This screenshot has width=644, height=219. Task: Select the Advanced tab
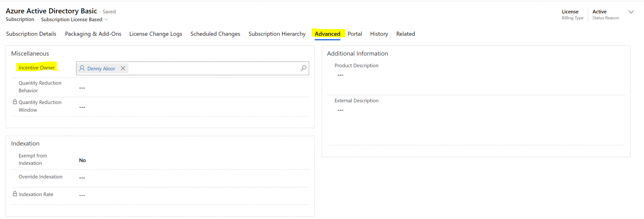[327, 34]
